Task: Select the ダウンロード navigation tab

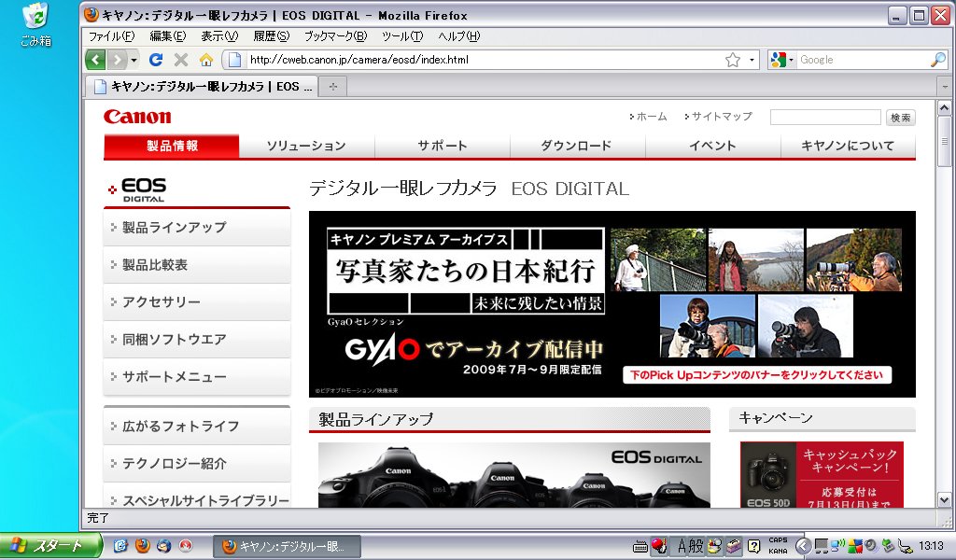Action: [x=577, y=146]
